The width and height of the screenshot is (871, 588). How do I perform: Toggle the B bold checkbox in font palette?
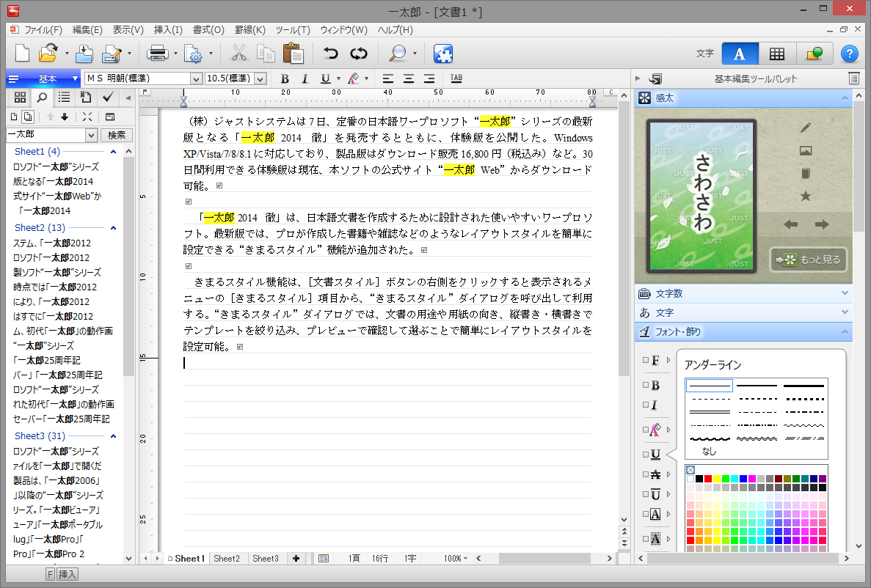coord(645,383)
